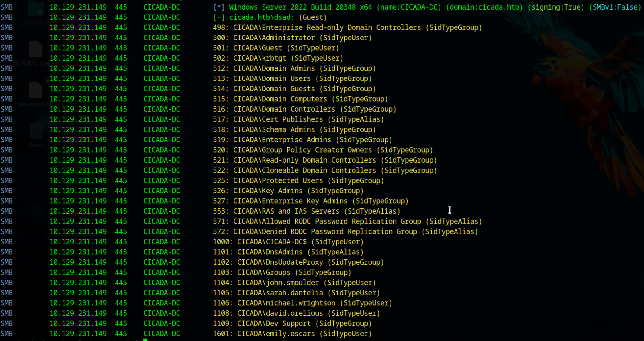The height and width of the screenshot is (341, 644).
Task: Click the CICADA-DC hostname on the krbtgt row
Action: click(162, 58)
